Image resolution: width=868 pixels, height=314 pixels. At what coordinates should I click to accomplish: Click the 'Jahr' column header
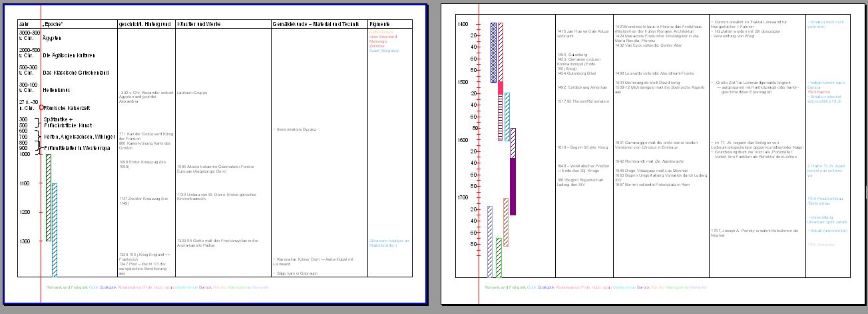[x=25, y=24]
